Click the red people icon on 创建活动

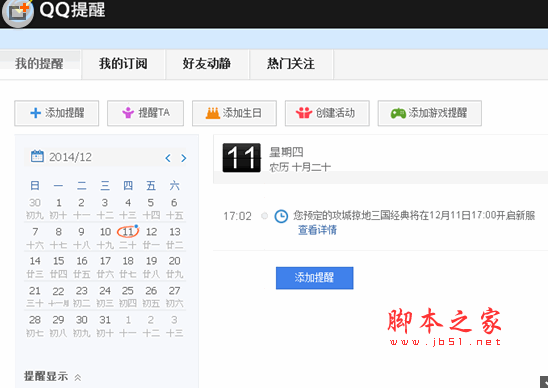[304, 113]
